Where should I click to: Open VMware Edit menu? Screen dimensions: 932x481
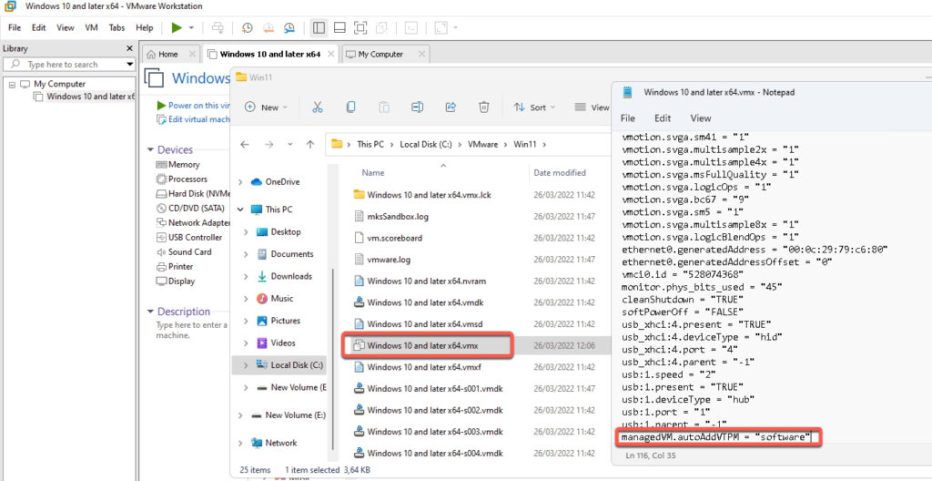tap(39, 27)
